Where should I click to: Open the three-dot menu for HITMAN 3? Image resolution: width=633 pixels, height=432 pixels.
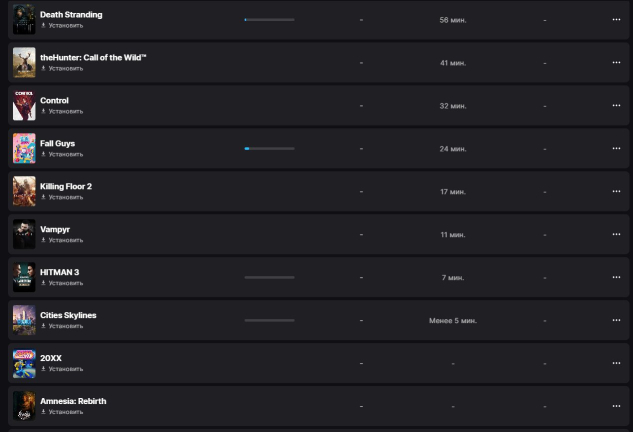616,277
